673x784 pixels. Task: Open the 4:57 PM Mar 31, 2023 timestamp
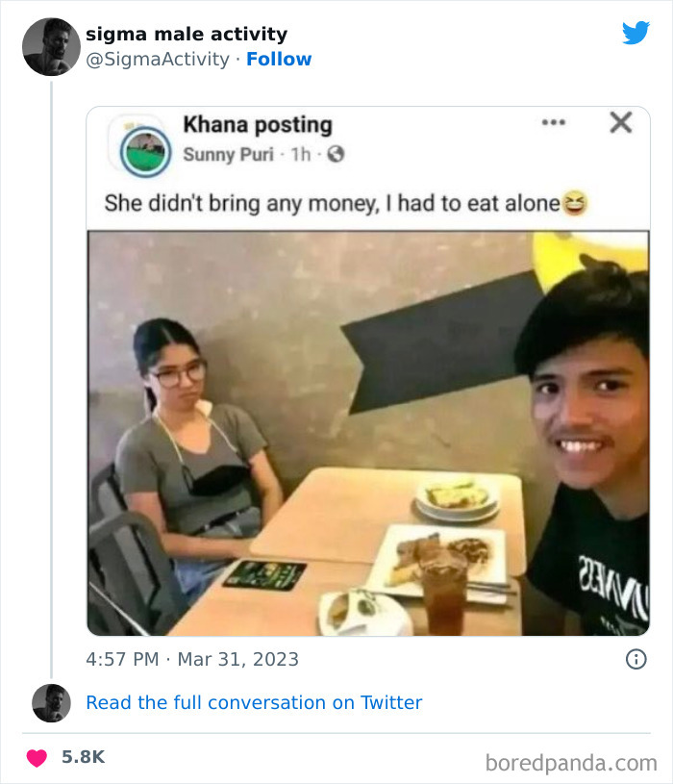(192, 659)
